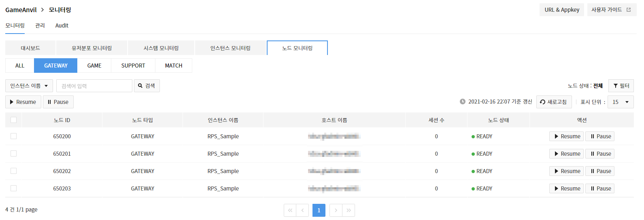644x220 pixels.
Task: Resume node 650201
Action: [566, 154]
